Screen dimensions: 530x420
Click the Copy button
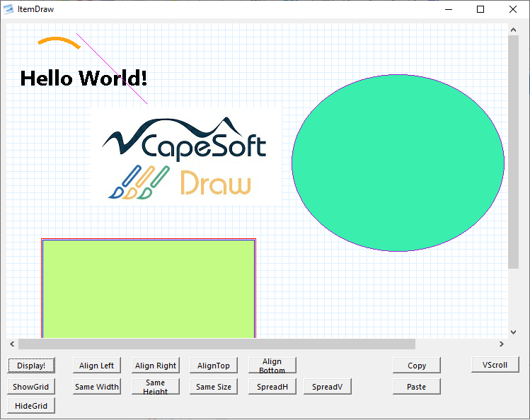(x=417, y=366)
